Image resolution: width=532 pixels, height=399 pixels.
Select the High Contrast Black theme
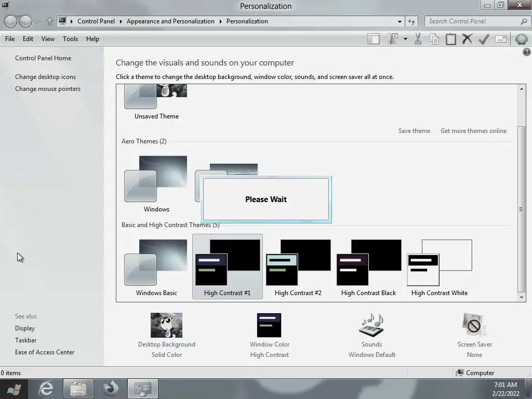[368, 268]
